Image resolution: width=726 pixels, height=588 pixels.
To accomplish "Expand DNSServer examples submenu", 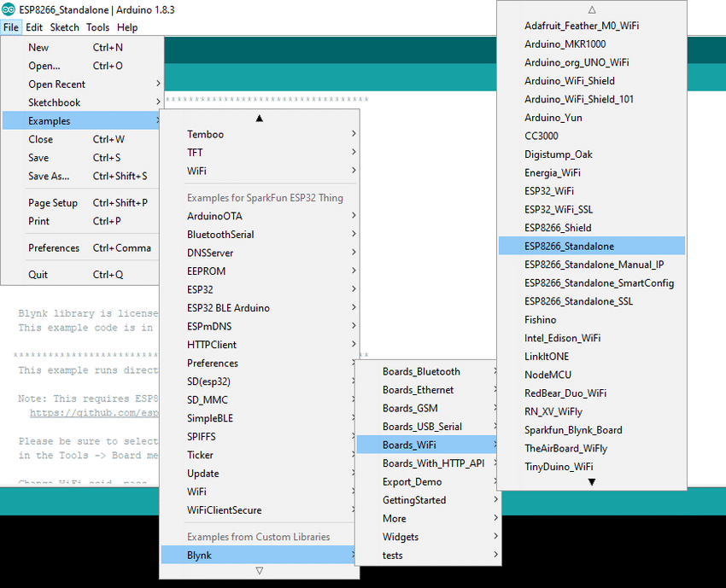I will (260, 253).
